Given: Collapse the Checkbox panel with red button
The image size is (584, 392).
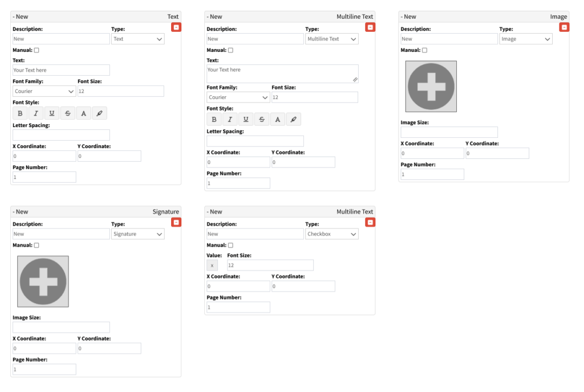Looking at the screenshot, I should pos(370,222).
